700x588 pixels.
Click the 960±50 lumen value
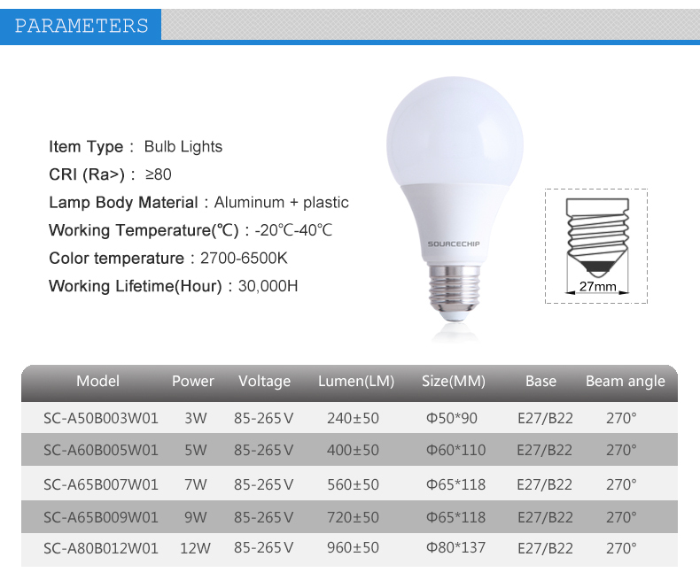(353, 548)
